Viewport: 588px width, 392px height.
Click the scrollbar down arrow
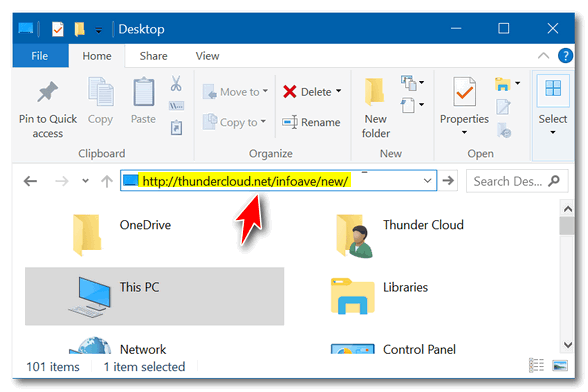(568, 344)
